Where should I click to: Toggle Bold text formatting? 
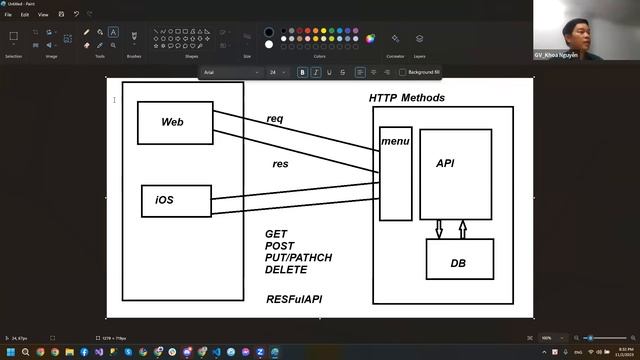[302, 72]
